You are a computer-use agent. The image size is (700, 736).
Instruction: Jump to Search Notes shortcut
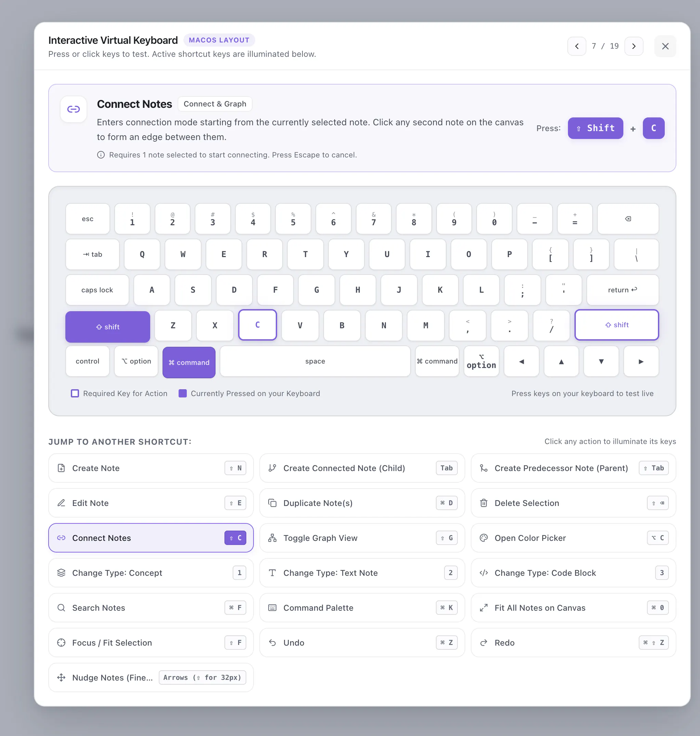[x=151, y=608]
